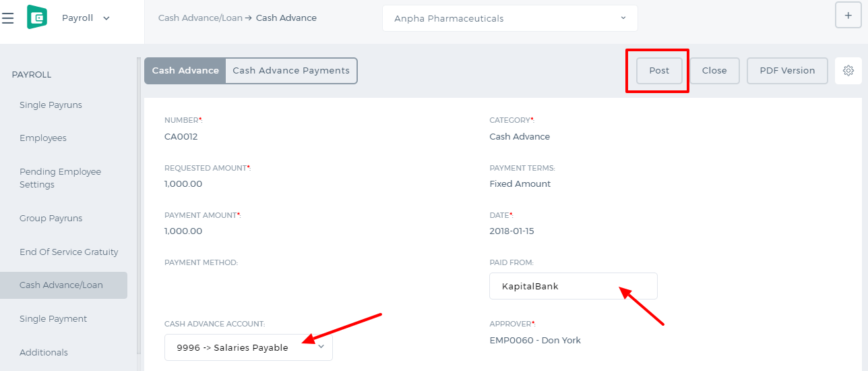Screen dimensions: 868x371
Task: Open the Anpha Pharmaceuticals company dropdown
Action: 509,18
